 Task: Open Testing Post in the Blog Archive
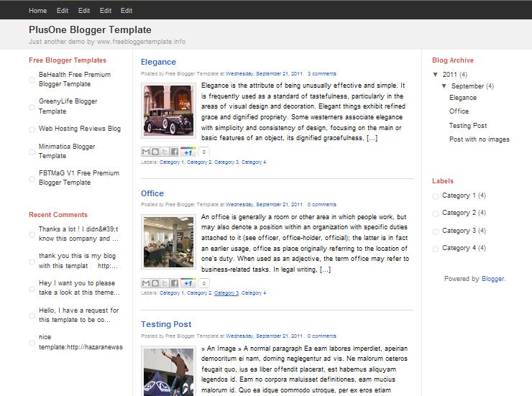(x=468, y=126)
